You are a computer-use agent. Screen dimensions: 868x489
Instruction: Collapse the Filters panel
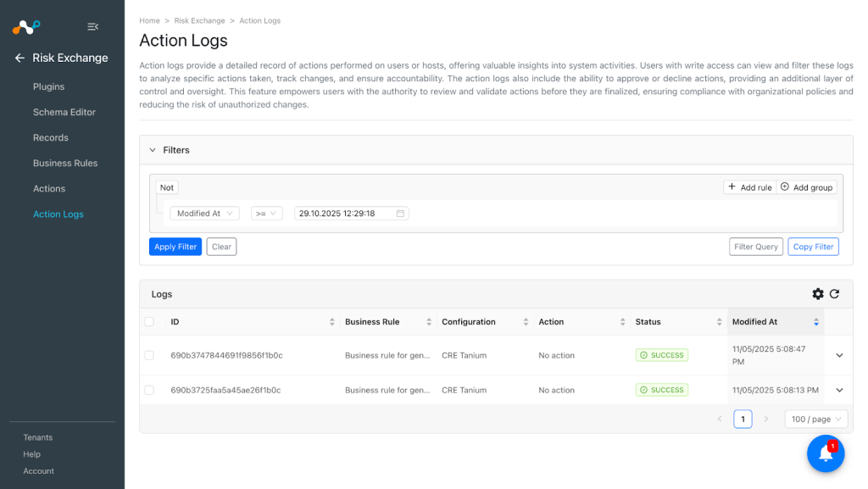point(153,151)
